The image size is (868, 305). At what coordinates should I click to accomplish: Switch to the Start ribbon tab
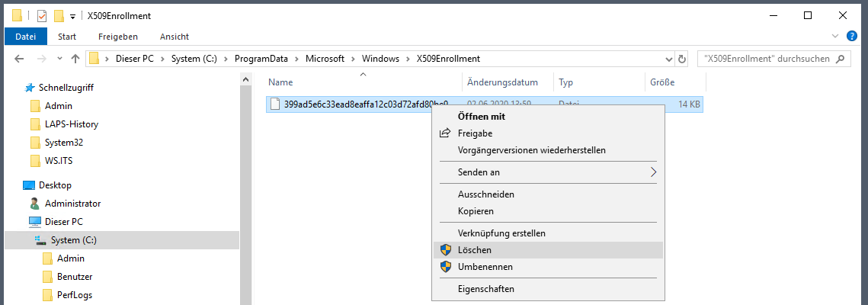67,37
